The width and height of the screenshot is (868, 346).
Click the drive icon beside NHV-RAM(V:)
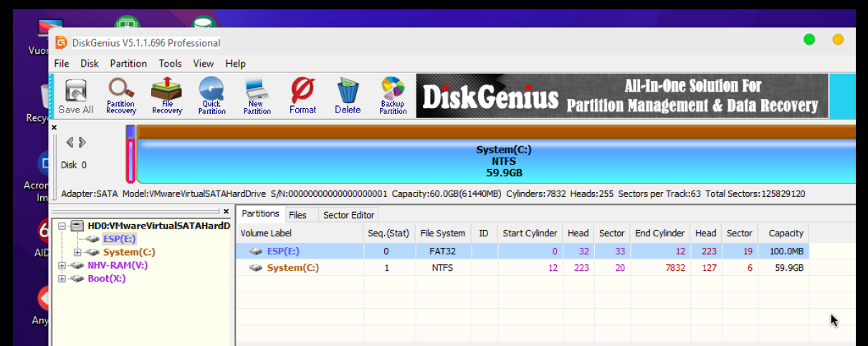77,265
